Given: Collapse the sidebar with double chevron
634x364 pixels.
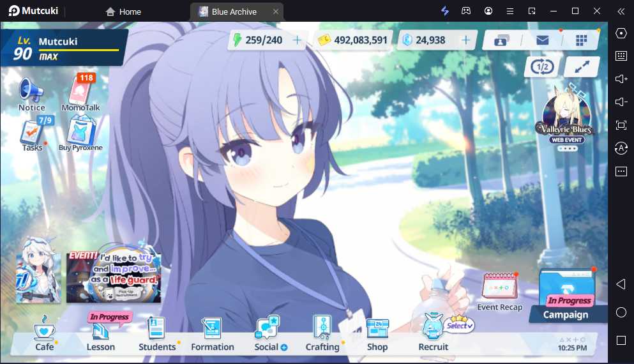Looking at the screenshot, I should 621,11.
